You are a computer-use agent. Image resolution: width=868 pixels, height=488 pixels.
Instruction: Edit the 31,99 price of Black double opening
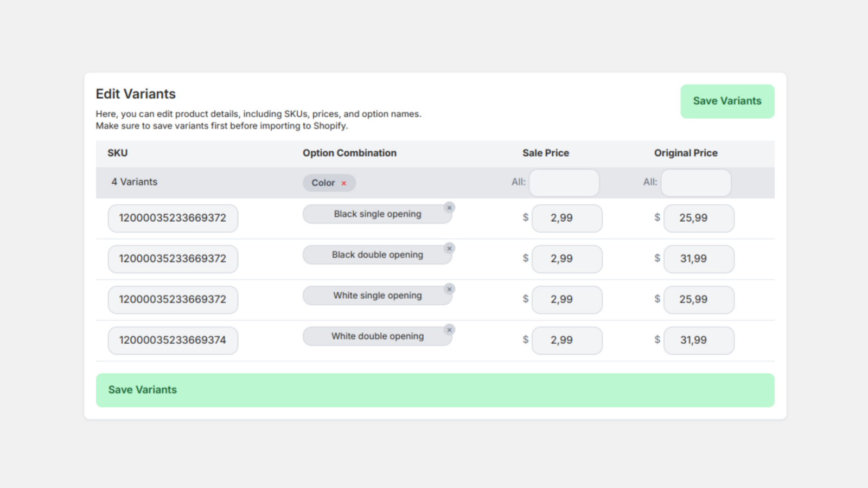[699, 259]
